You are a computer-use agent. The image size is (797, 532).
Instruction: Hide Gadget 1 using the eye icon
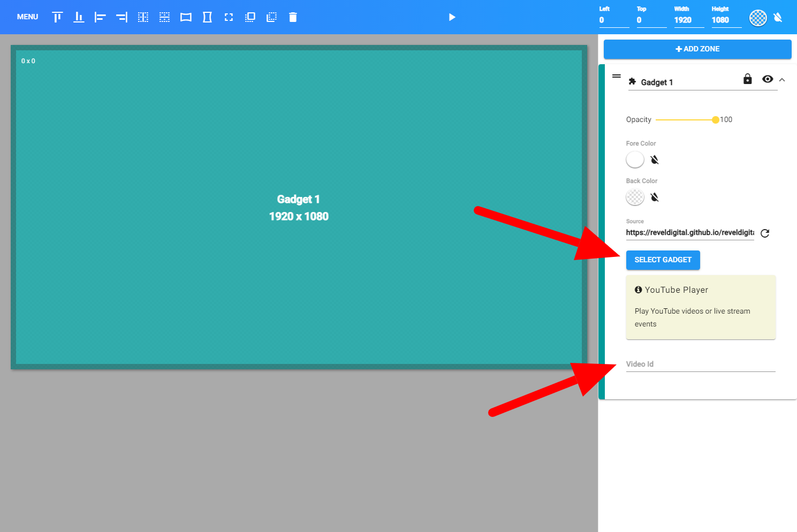(x=768, y=79)
